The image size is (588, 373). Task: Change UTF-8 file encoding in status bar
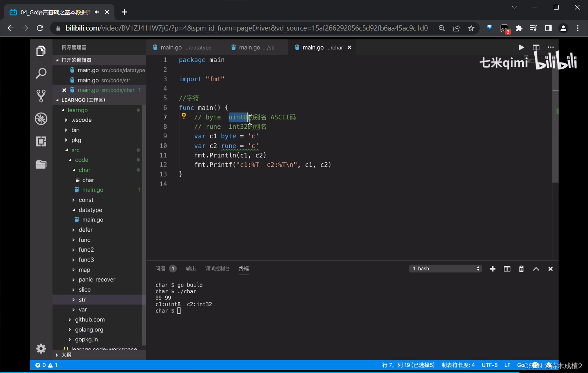490,365
